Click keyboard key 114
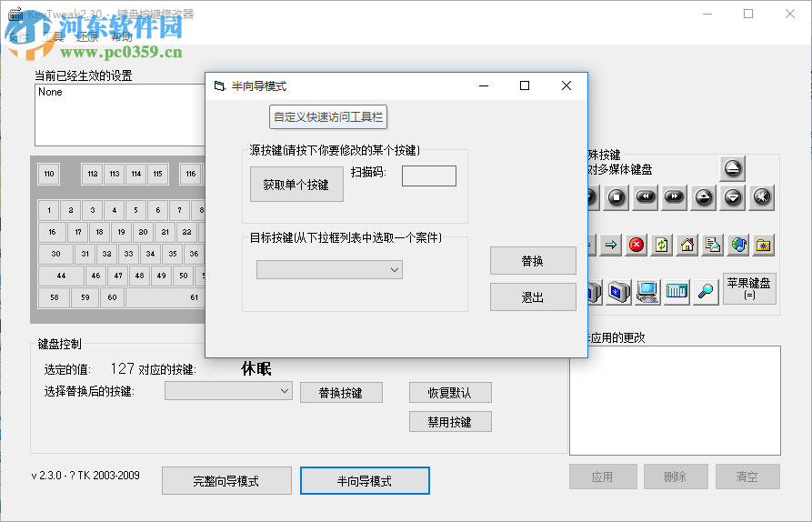Image resolution: width=812 pixels, height=522 pixels. tap(135, 174)
